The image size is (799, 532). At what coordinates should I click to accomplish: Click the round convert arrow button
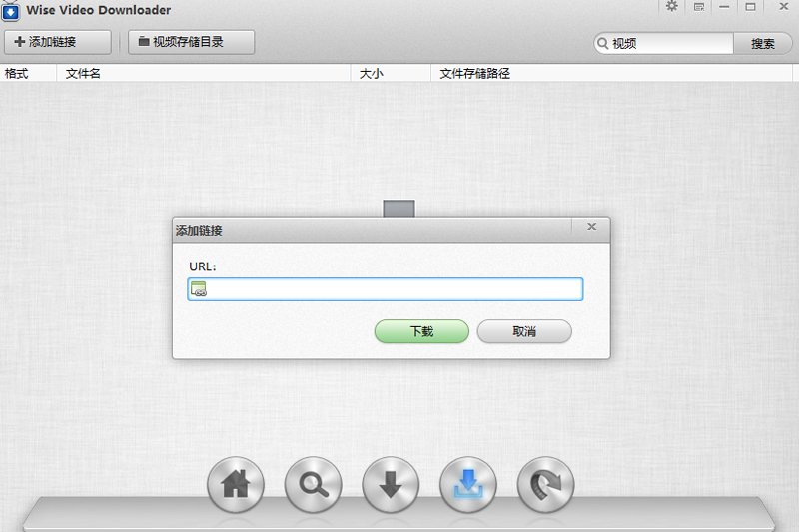pyautogui.click(x=545, y=484)
